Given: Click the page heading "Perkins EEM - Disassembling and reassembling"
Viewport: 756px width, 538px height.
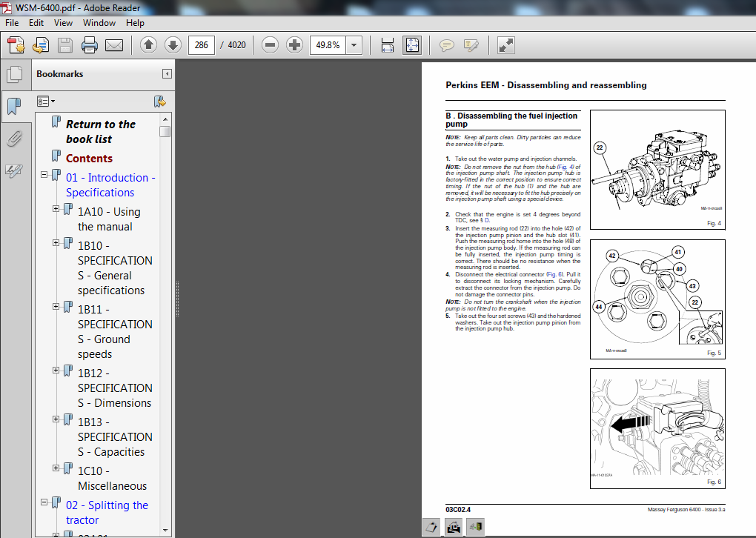Looking at the screenshot, I should tap(546, 85).
